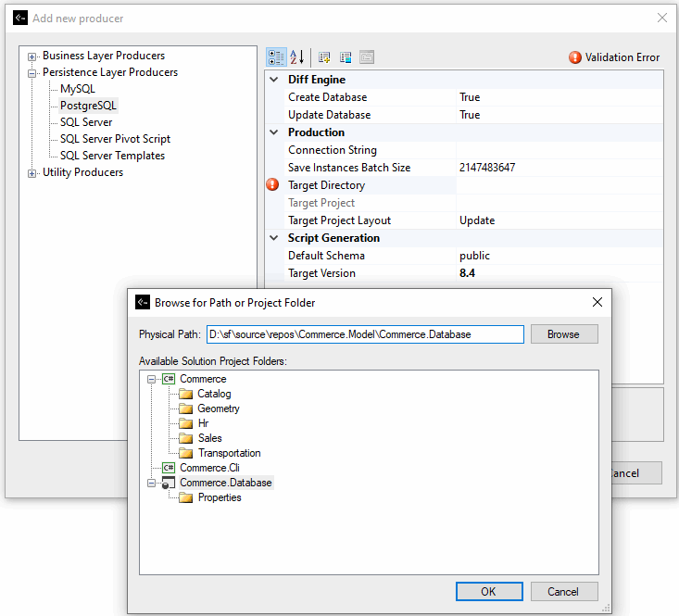679x616 pixels.
Task: Collapse the Commerce project tree node
Action: (151, 379)
